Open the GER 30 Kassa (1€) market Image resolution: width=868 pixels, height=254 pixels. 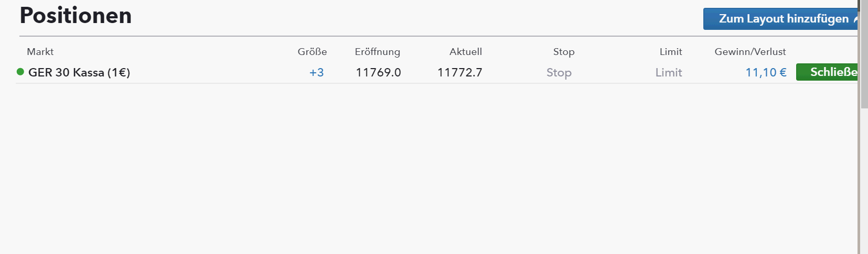tap(79, 73)
